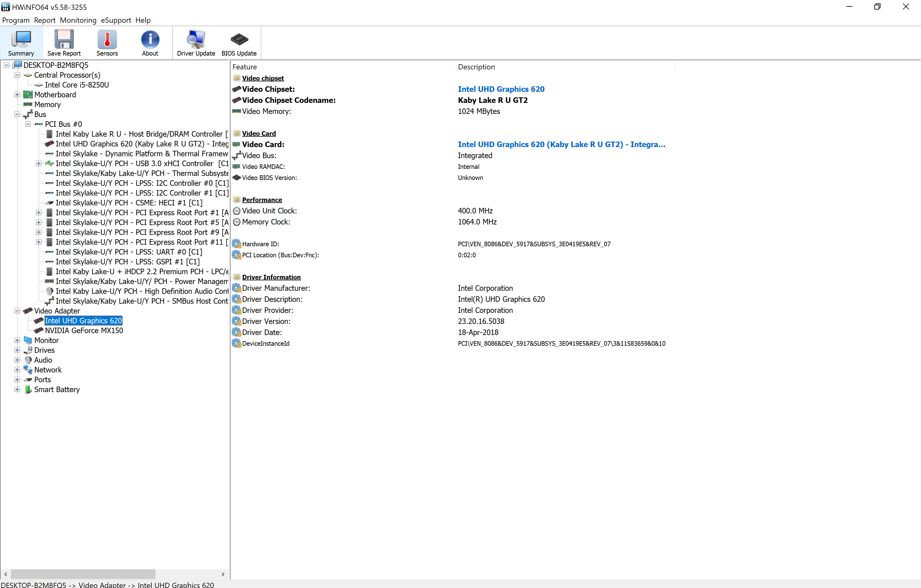Expand the Monitor node
921x588 pixels.
pos(17,340)
